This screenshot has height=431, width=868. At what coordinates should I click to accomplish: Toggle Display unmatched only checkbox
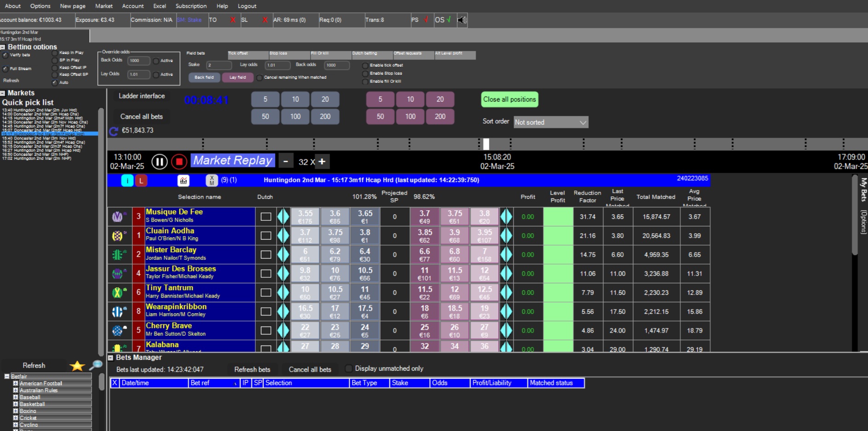pos(349,368)
